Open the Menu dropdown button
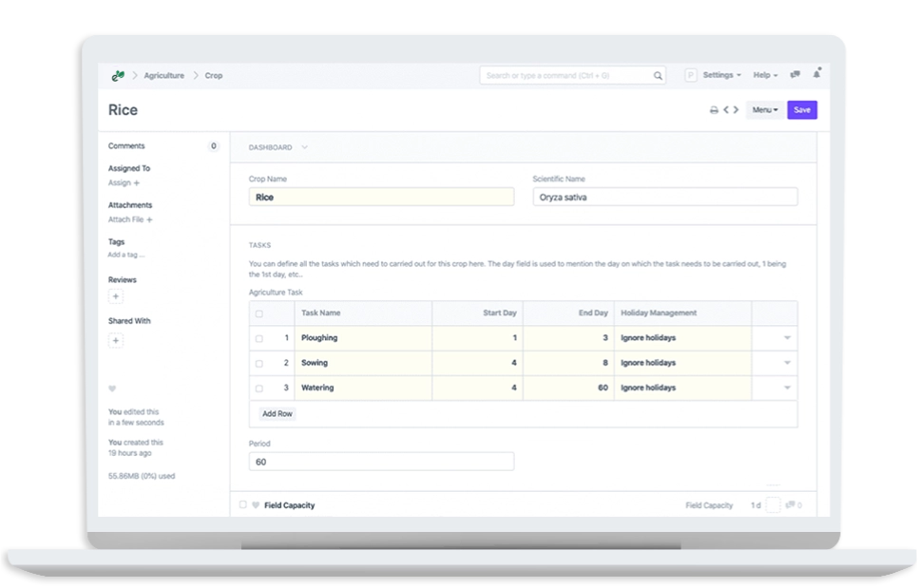 (765, 110)
